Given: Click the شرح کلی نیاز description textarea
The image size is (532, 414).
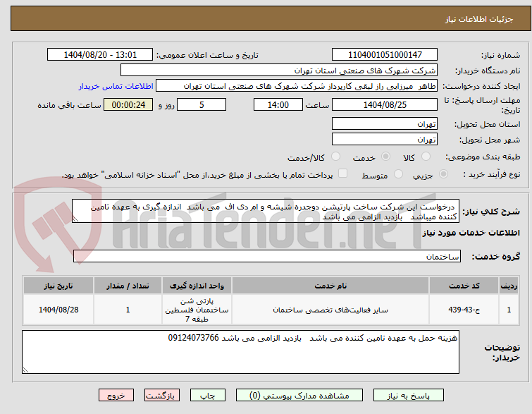Looking at the screenshot, I should click(266, 212).
